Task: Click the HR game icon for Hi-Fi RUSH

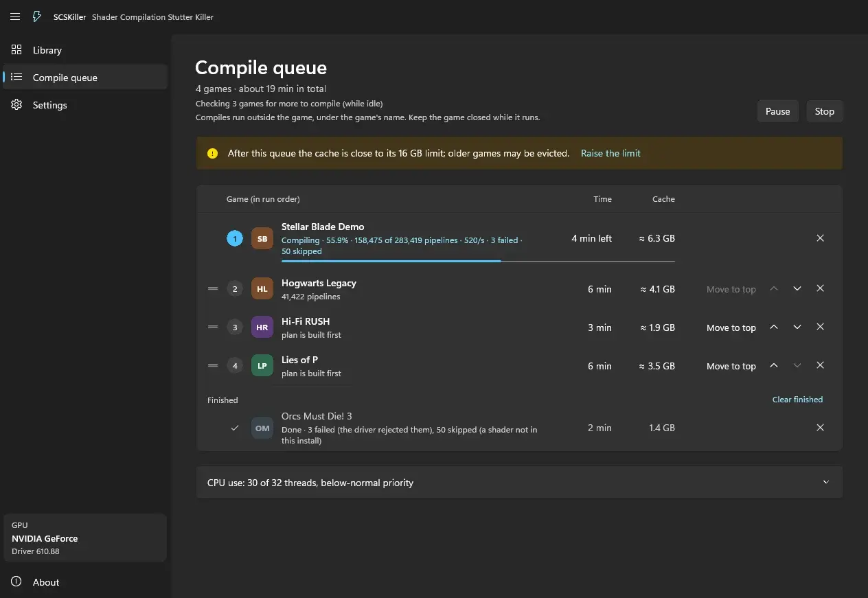Action: tap(262, 327)
